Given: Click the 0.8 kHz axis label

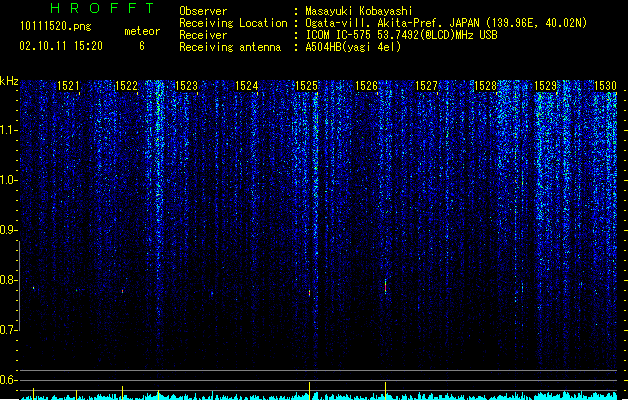Looking at the screenshot, I should click(x=9, y=280).
